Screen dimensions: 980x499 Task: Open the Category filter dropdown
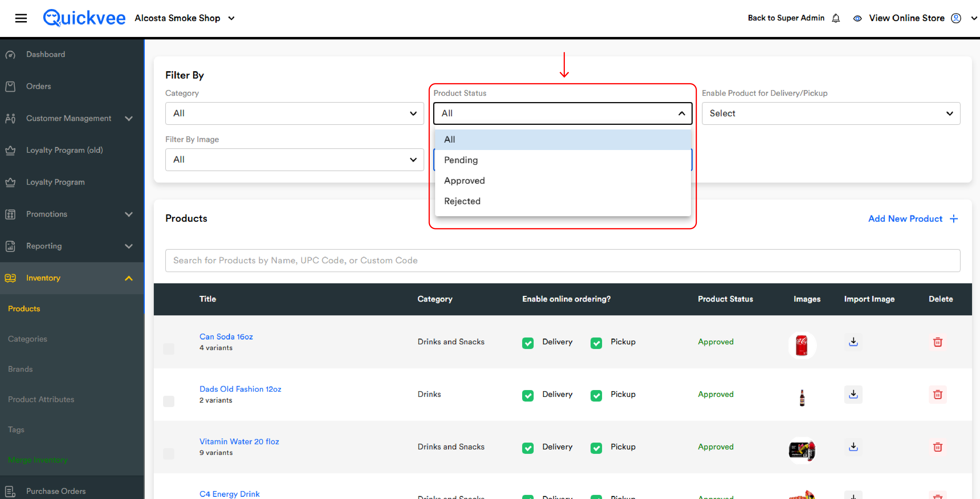pos(294,113)
